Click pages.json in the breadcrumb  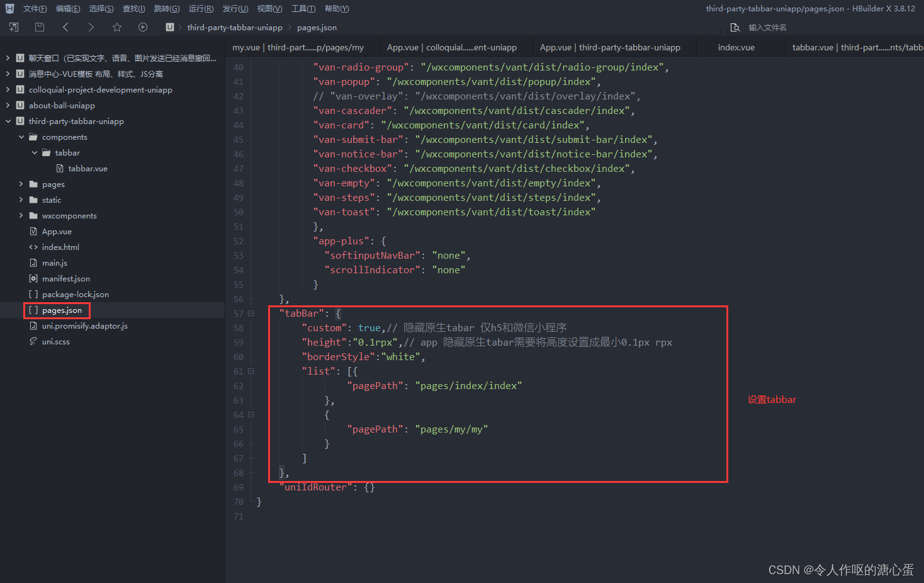click(x=317, y=27)
